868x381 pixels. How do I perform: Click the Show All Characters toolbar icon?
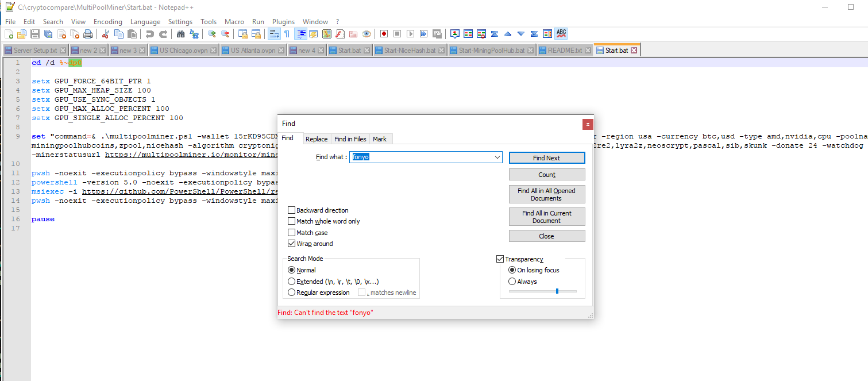287,33
